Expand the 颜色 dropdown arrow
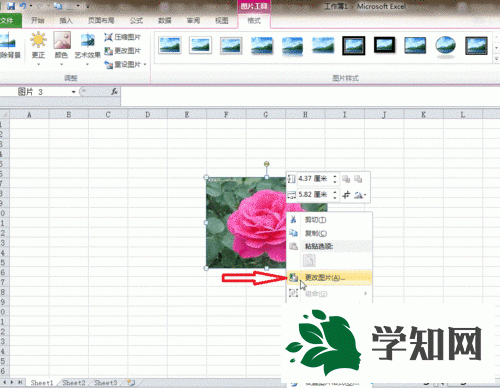Viewport: 500px width, 388px height. click(62, 64)
